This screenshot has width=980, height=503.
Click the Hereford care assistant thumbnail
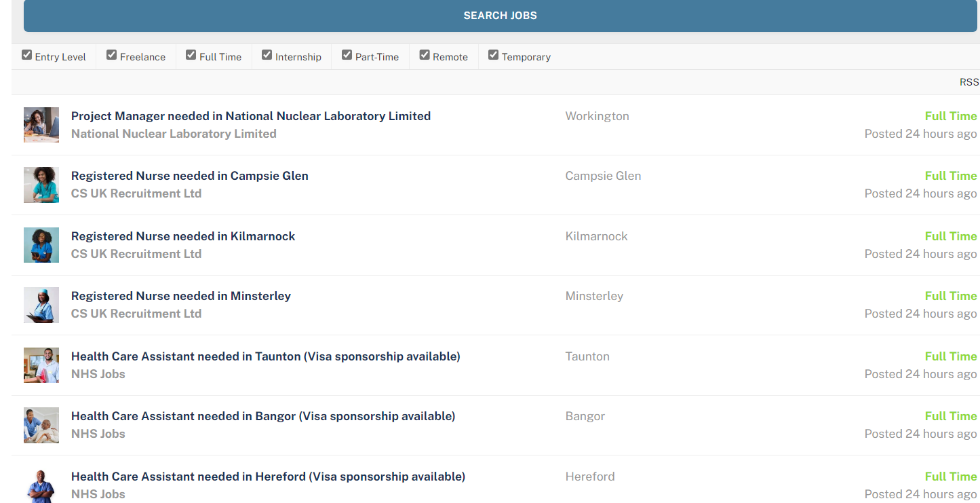[41, 485]
